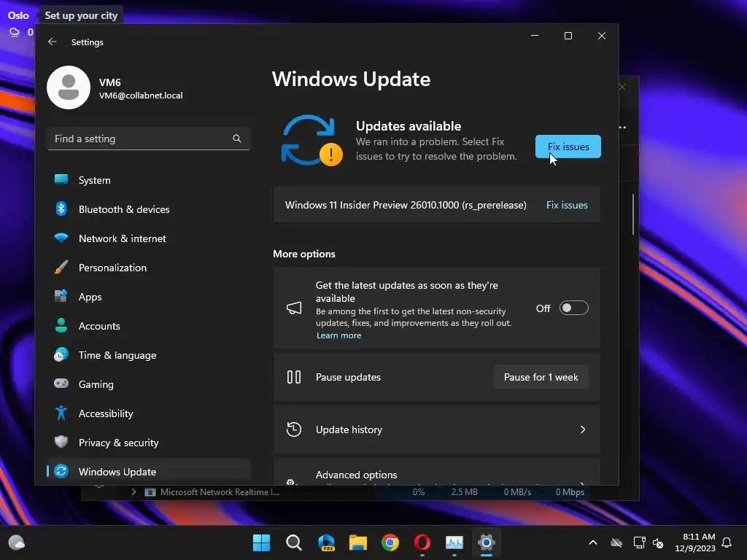Screen dimensions: 747x560
Task: Open weather widget on taskbar left
Action: (17, 542)
